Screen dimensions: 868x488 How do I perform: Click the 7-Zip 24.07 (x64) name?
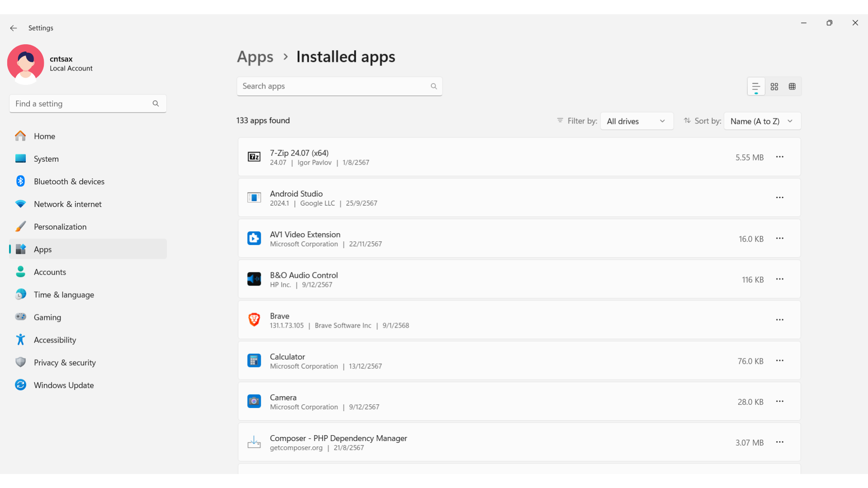299,153
